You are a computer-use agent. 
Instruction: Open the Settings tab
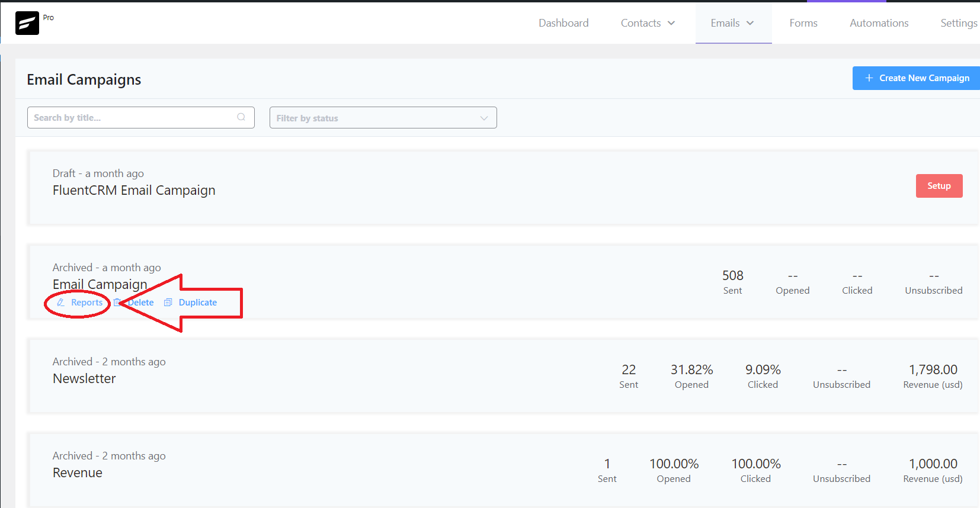pyautogui.click(x=959, y=23)
